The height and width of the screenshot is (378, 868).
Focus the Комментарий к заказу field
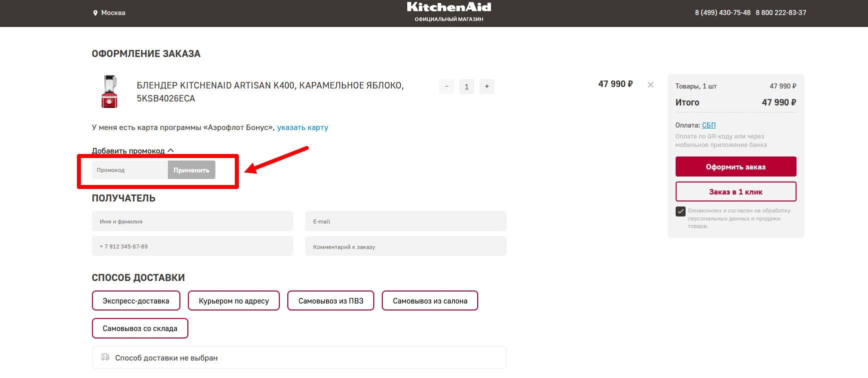406,246
